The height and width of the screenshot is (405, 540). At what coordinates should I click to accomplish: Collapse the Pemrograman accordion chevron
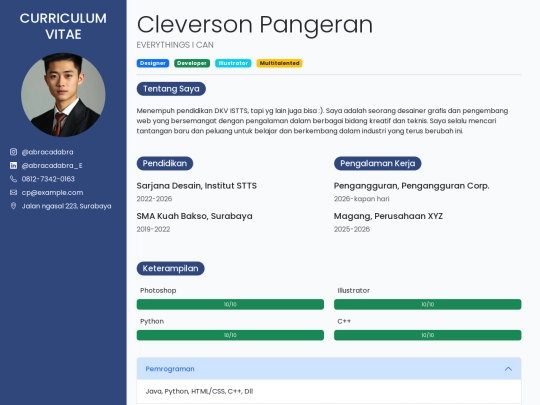click(x=508, y=369)
